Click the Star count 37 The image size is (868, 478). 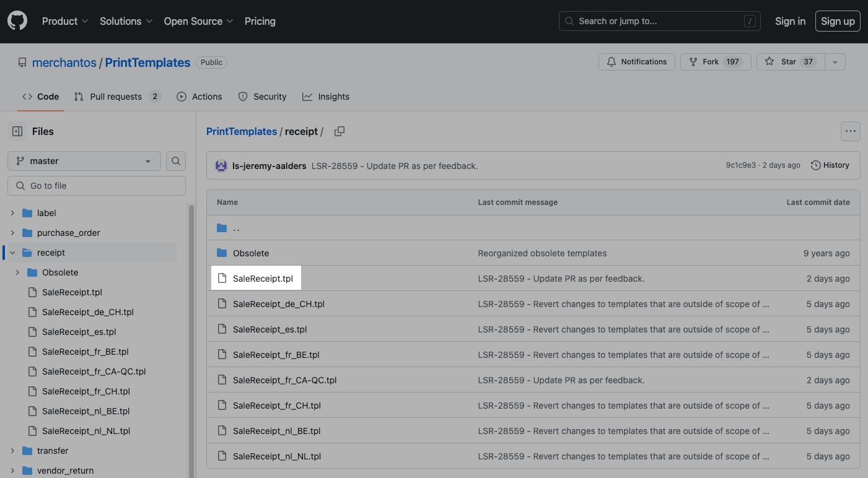808,62
